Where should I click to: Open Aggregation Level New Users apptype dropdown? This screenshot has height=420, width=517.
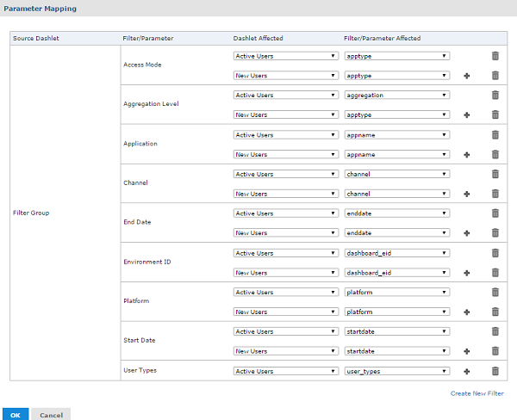click(x=397, y=114)
